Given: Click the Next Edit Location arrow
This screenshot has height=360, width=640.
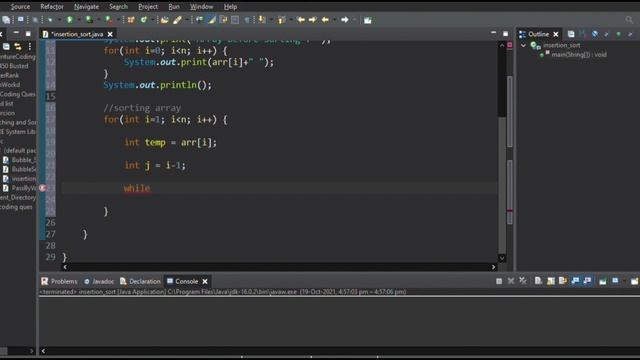Looking at the screenshot, I should 313,20.
